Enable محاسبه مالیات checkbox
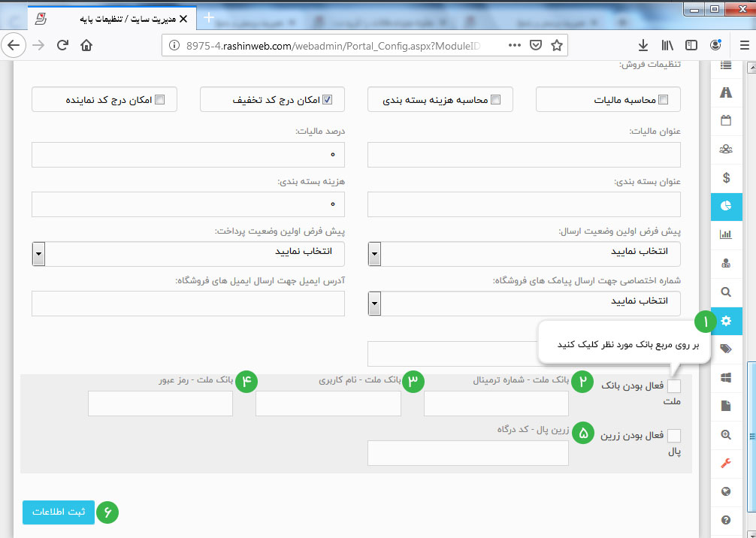Viewport: 756px width, 538px height. coord(664,100)
